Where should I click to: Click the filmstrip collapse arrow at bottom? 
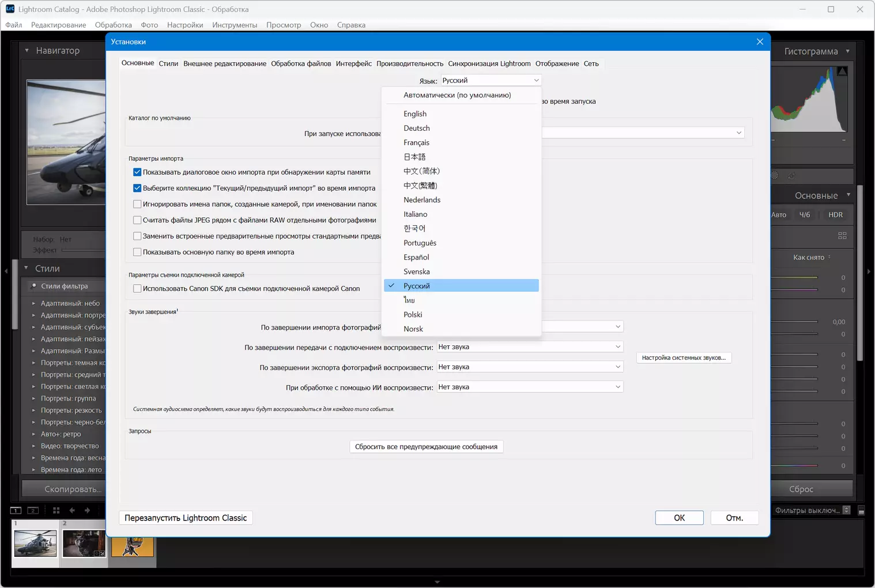(437, 582)
